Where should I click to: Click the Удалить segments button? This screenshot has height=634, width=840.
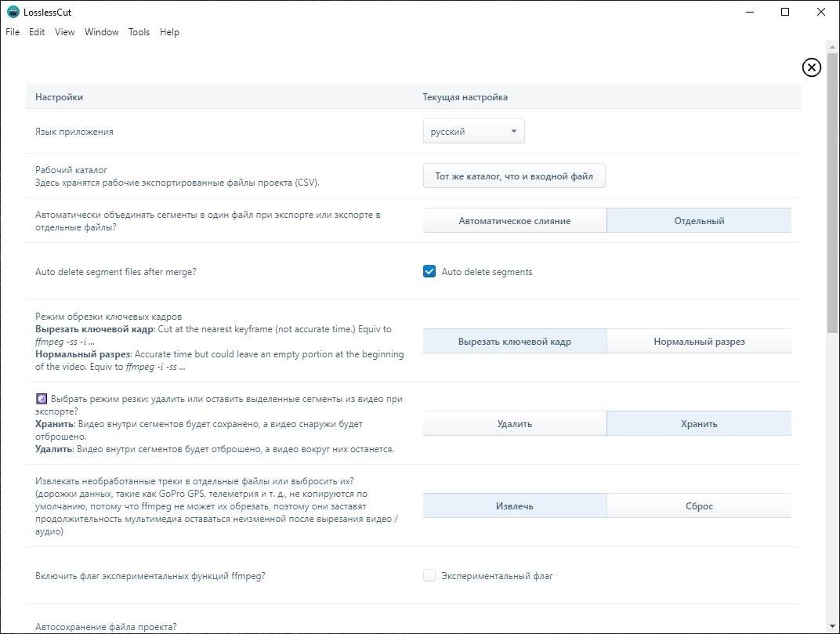click(x=514, y=424)
